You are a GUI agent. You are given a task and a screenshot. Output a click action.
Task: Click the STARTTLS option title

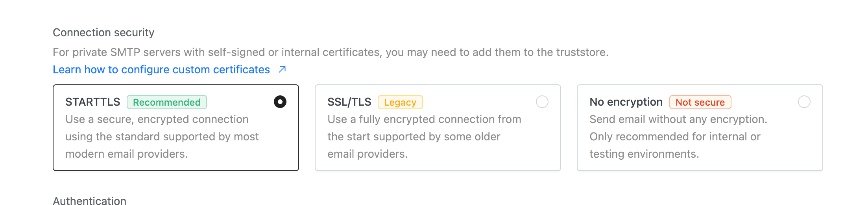[93, 102]
